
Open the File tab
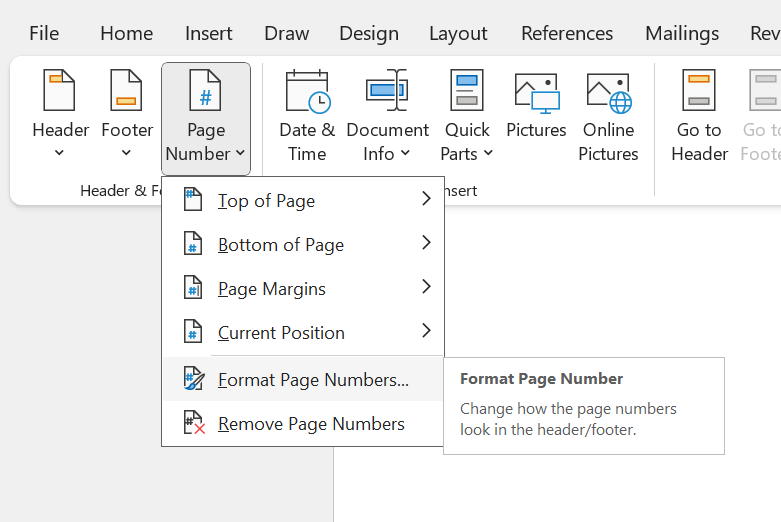[x=44, y=33]
